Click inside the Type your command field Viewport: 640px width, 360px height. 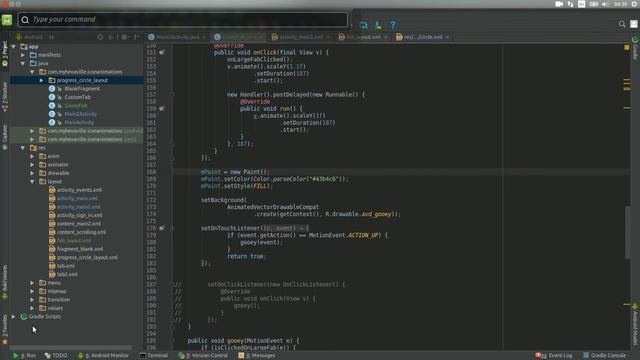tap(182, 19)
